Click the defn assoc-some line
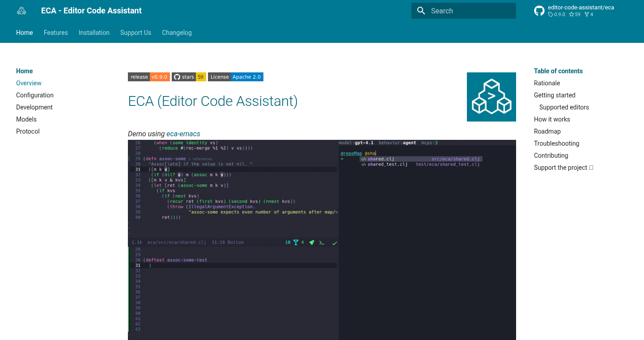 coord(164,159)
